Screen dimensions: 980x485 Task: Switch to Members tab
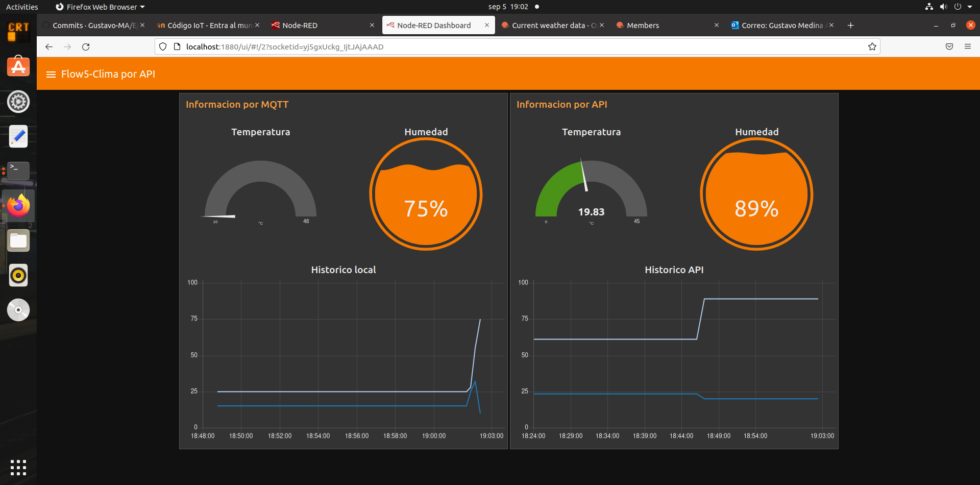(667, 26)
